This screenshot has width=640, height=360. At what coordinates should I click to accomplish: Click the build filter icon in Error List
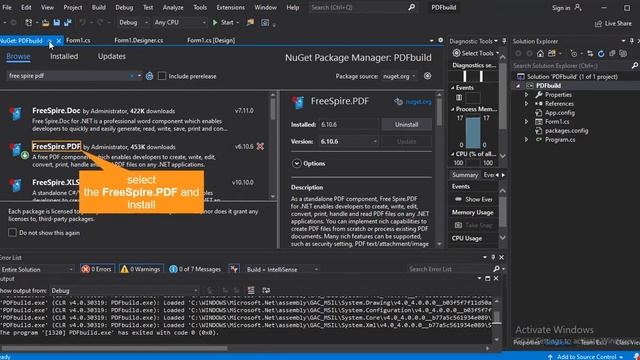coord(234,269)
